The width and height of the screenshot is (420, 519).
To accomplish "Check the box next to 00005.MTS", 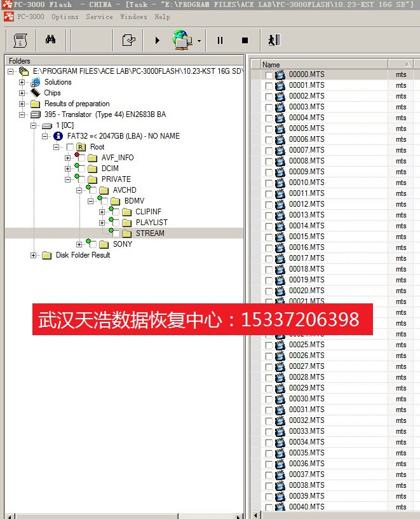I will pyautogui.click(x=269, y=129).
